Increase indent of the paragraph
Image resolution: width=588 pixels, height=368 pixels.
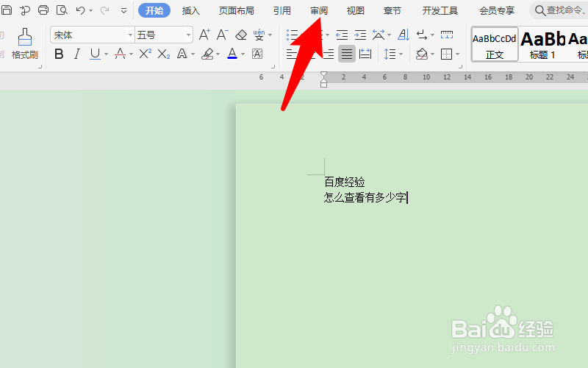[x=360, y=35]
